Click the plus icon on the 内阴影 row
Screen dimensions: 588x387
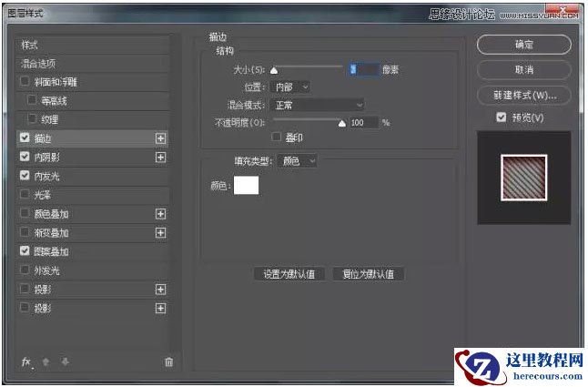click(160, 158)
